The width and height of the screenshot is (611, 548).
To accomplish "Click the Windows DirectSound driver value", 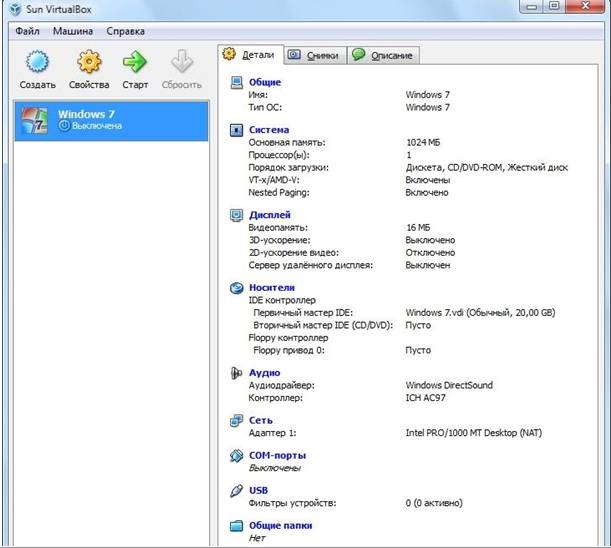I will tap(449, 385).
